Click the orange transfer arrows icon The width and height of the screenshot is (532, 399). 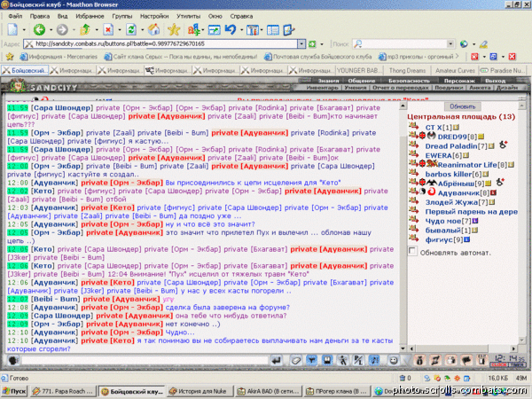435,360
